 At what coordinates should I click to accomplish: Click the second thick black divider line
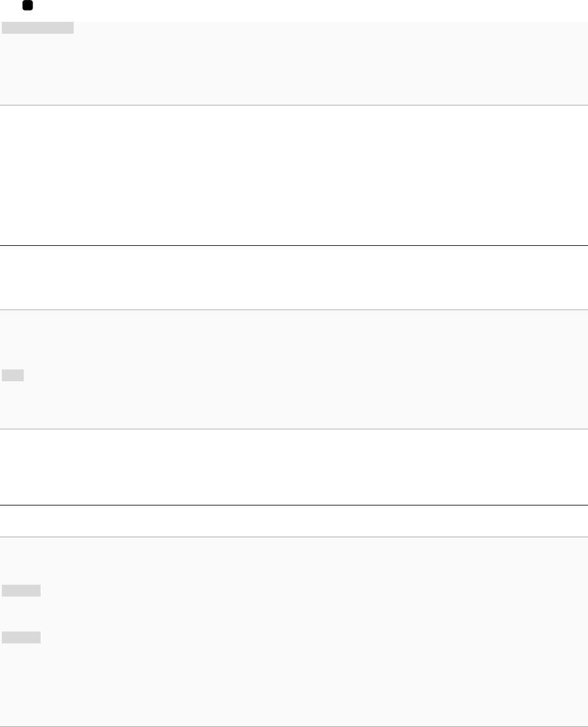[294, 505]
